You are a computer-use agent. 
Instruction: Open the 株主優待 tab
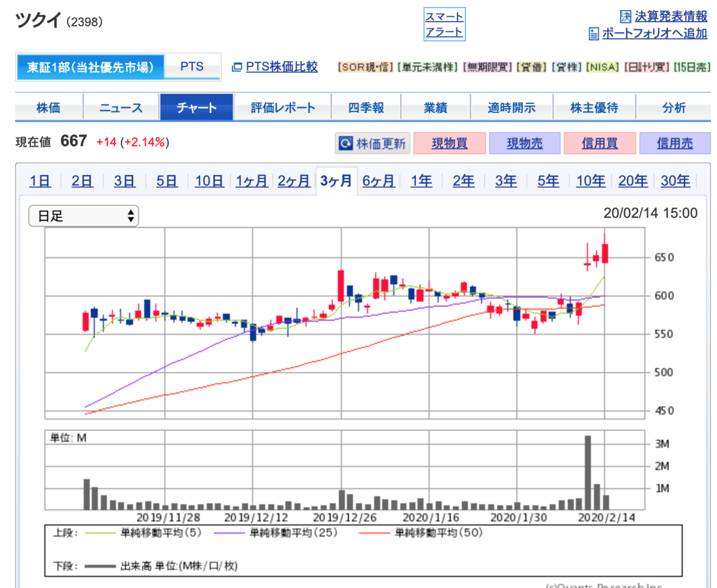pyautogui.click(x=594, y=108)
